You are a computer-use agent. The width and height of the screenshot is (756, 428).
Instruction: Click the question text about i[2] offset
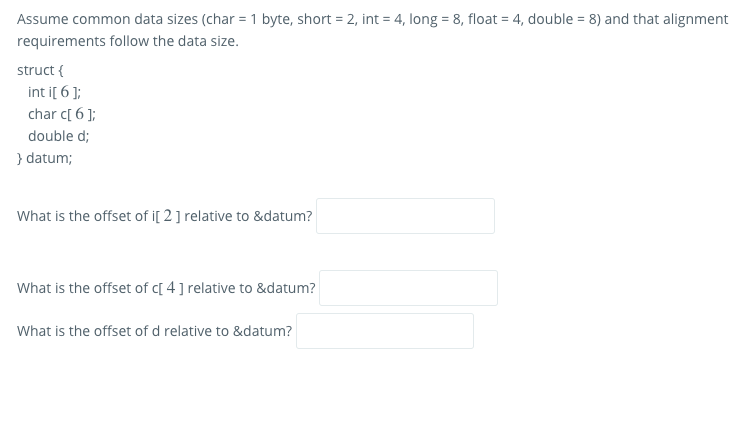164,216
